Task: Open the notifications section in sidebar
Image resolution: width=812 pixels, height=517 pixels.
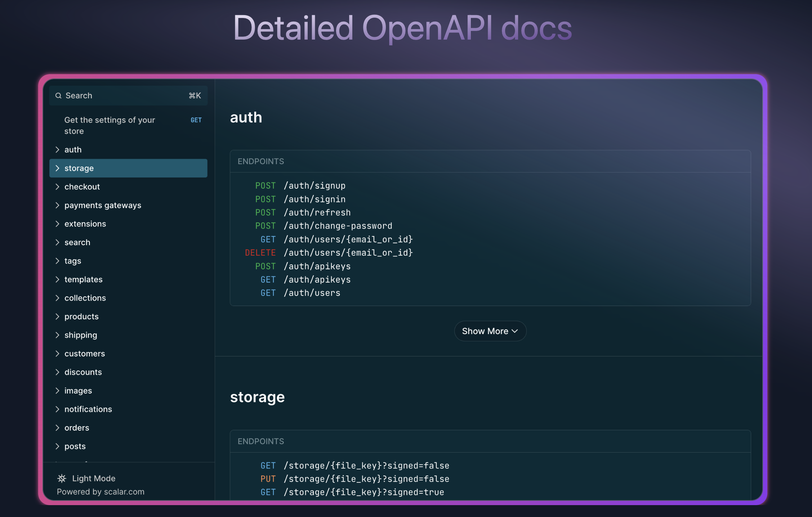Action: click(128, 409)
